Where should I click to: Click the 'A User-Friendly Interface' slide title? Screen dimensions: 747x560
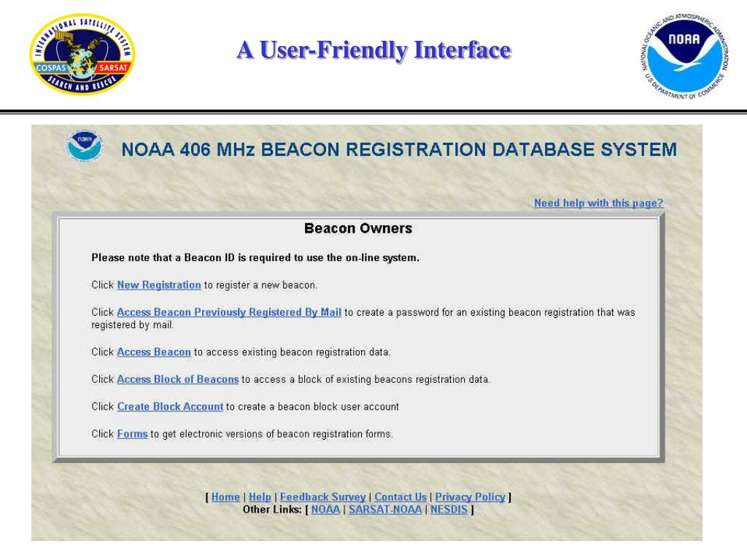point(374,50)
